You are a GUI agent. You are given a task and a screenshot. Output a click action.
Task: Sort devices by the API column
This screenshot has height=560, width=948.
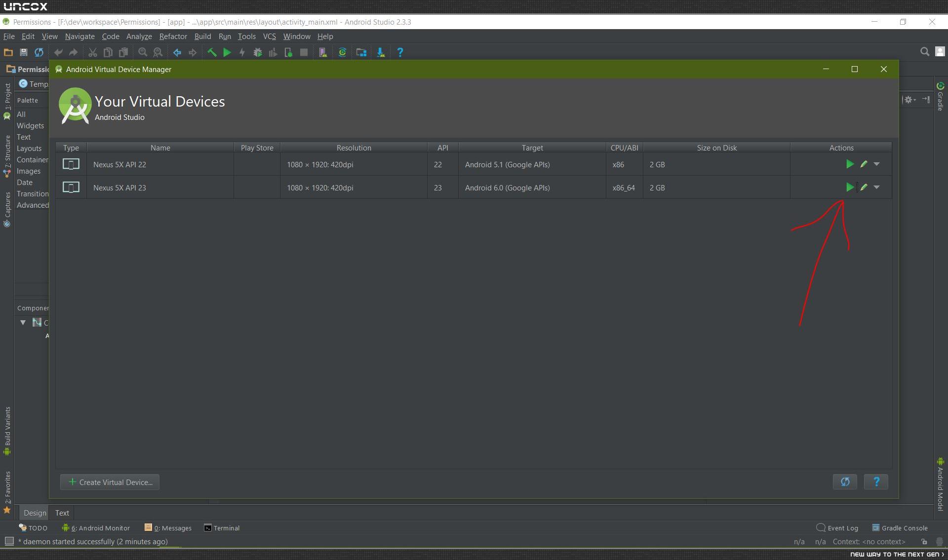click(442, 148)
